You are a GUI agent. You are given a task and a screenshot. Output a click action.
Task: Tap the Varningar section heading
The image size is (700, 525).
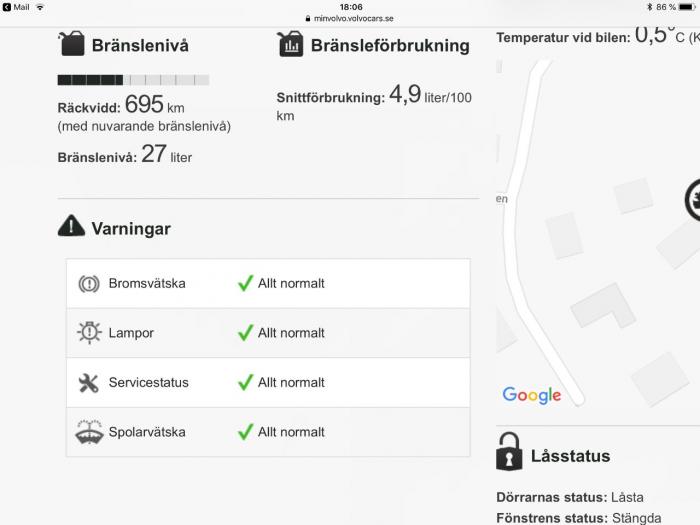(131, 229)
